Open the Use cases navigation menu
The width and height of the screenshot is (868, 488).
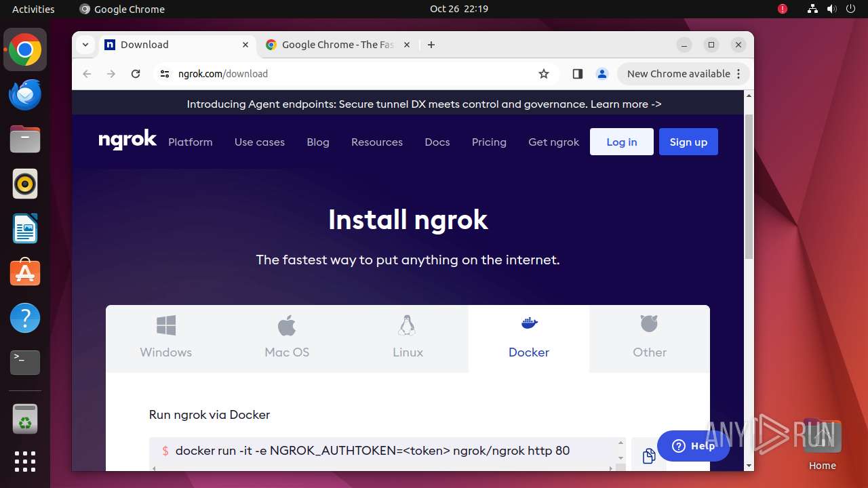[x=260, y=142]
